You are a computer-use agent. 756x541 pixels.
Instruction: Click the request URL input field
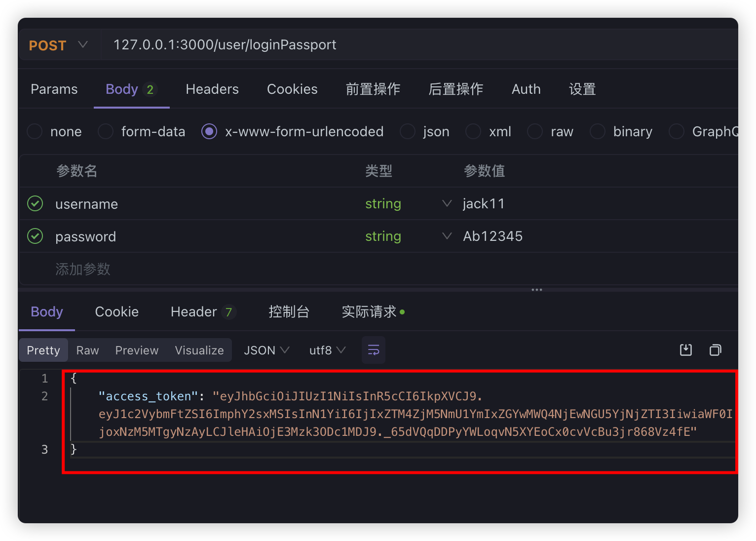click(x=395, y=45)
